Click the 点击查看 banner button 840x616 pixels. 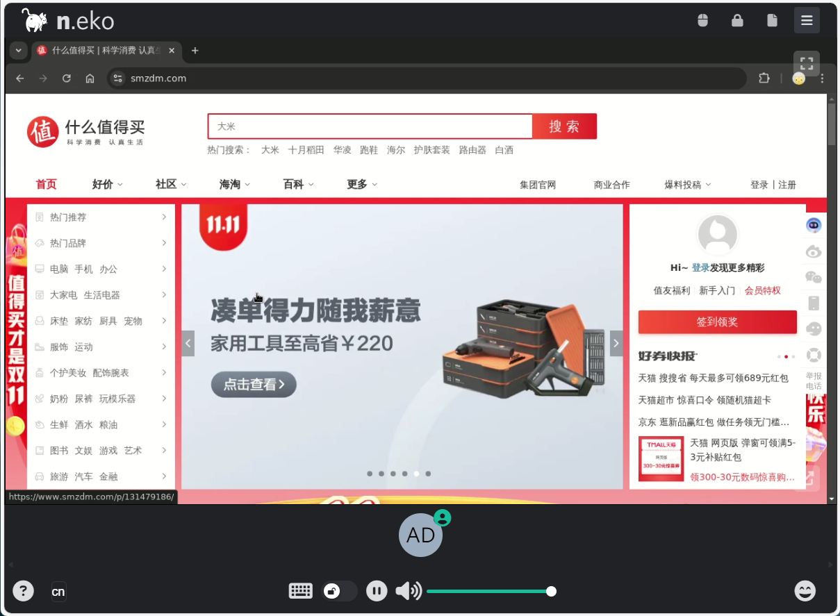[254, 385]
